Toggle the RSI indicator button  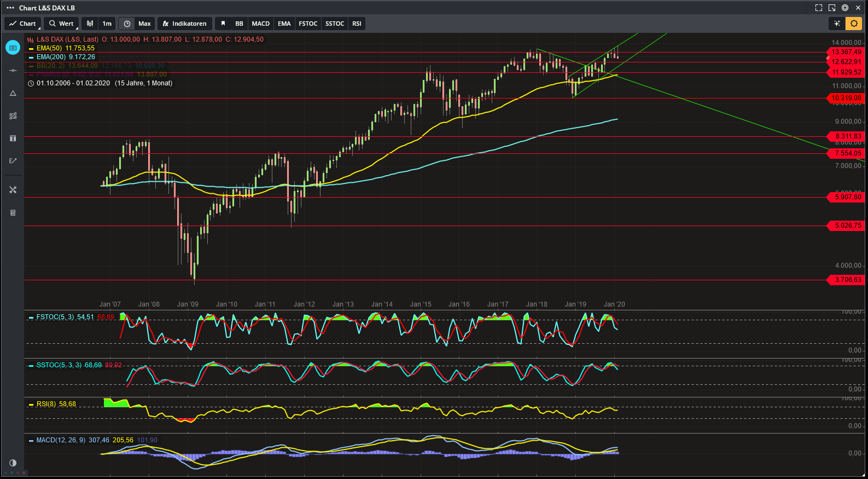357,24
